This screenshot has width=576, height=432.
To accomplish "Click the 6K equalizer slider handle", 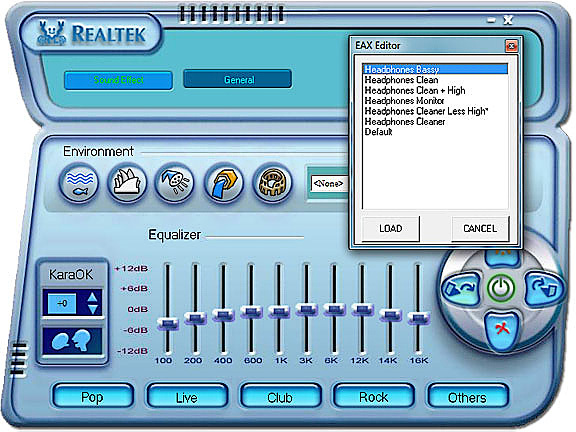I will point(334,309).
